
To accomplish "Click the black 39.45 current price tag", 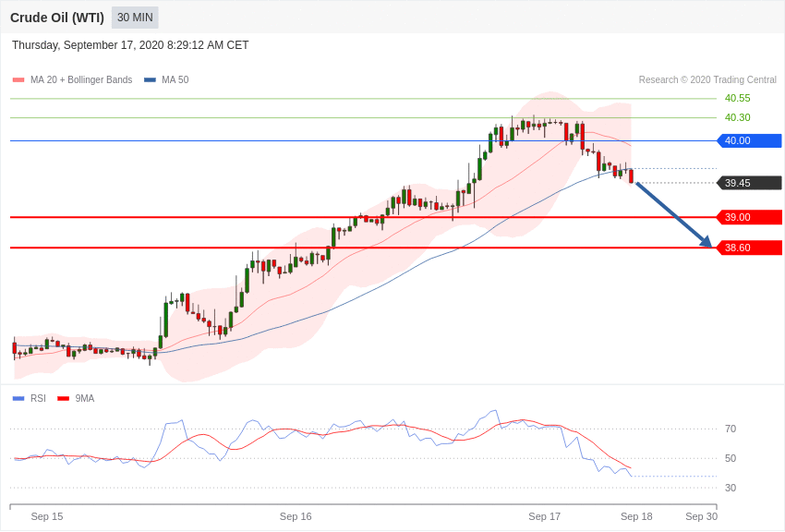I will tap(750, 183).
